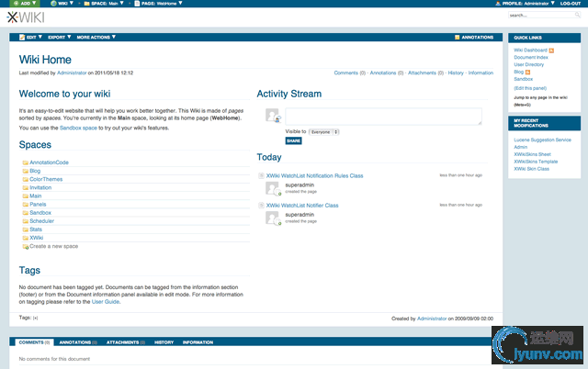This screenshot has height=369, width=588.
Task: Open Lucene Suggestion Service link
Action: (x=542, y=140)
